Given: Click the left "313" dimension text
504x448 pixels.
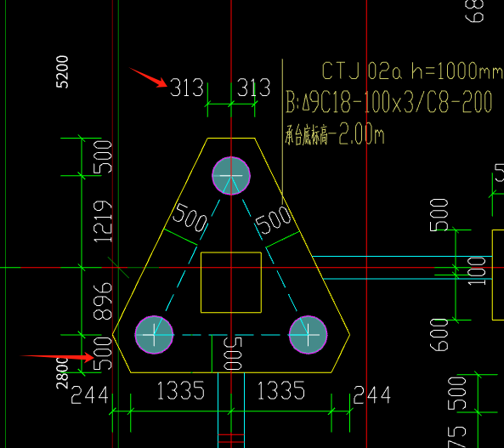Looking at the screenshot, I should coord(187,88).
